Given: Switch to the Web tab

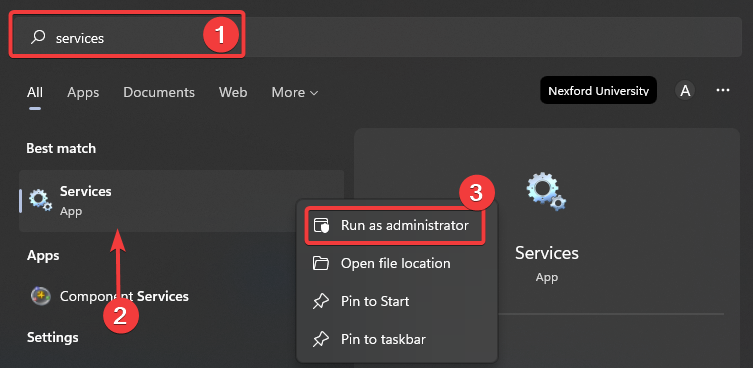Looking at the screenshot, I should pos(233,92).
